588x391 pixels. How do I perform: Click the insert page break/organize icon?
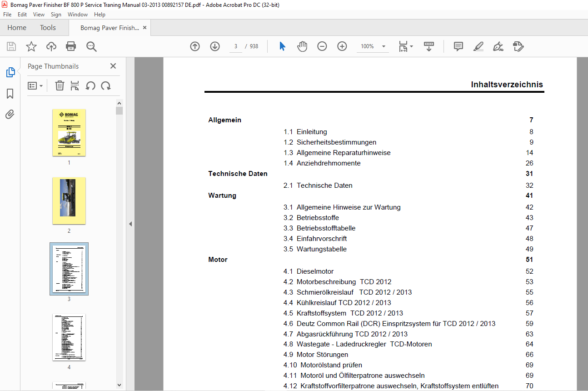[x=75, y=85]
